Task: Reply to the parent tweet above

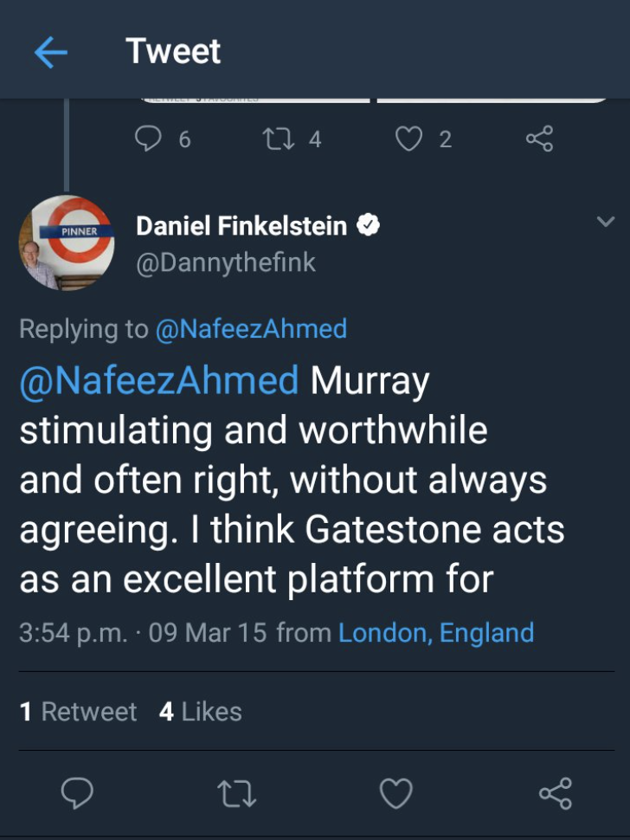Action: tap(150, 139)
